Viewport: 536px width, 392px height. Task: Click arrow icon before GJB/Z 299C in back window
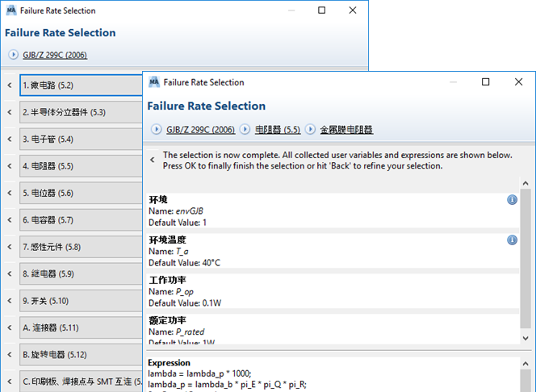point(13,55)
